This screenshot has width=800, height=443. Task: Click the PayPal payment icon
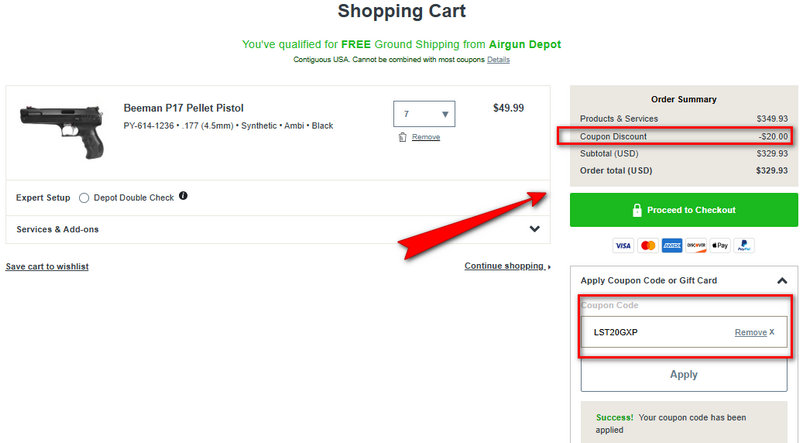click(x=744, y=245)
